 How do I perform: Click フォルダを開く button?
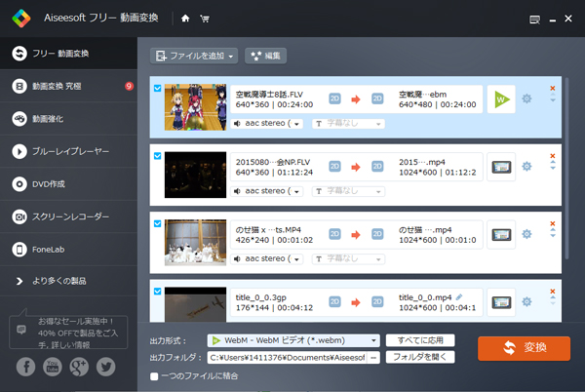420,357
